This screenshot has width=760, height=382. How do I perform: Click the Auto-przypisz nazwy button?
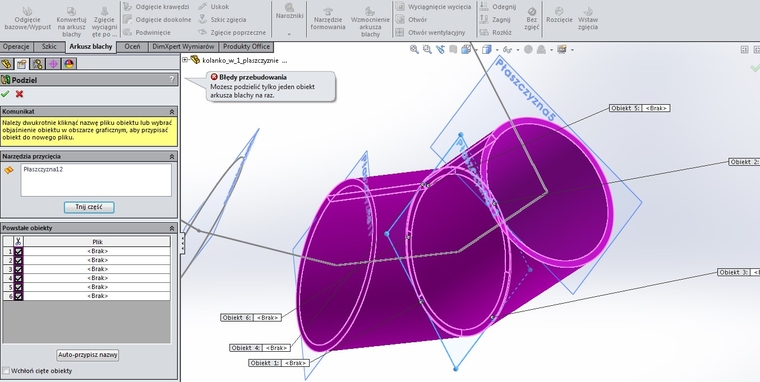[x=88, y=355]
